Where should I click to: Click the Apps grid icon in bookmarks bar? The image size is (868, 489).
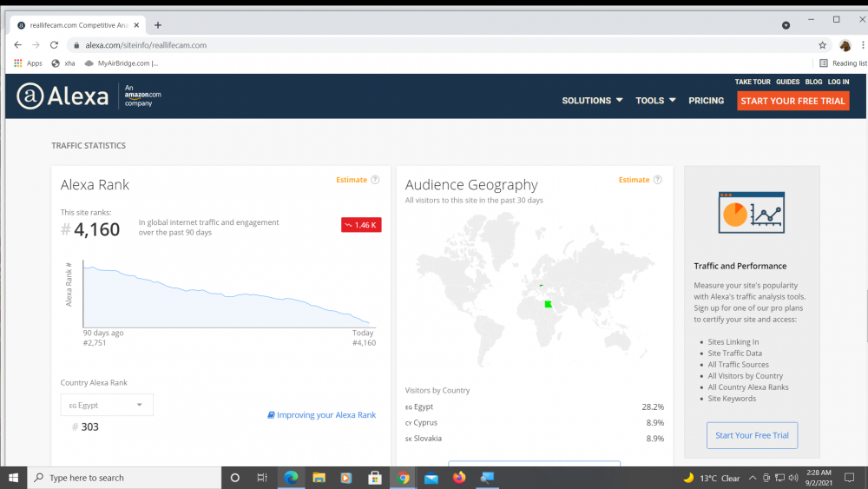19,63
